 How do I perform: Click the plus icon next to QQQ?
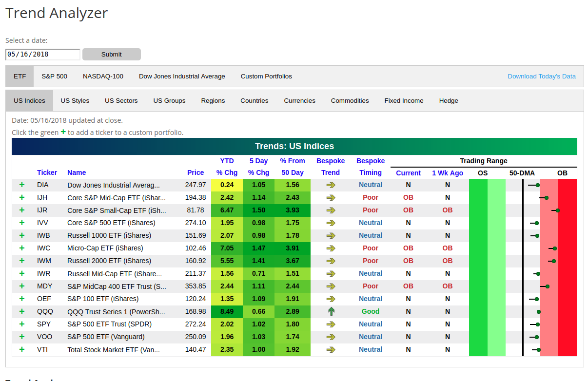pyautogui.click(x=21, y=311)
